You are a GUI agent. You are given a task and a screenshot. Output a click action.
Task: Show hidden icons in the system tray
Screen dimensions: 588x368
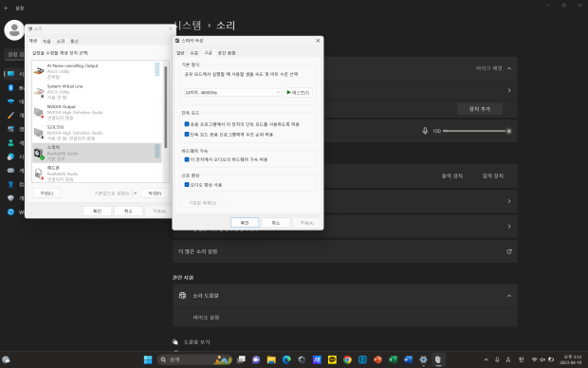[486, 359]
